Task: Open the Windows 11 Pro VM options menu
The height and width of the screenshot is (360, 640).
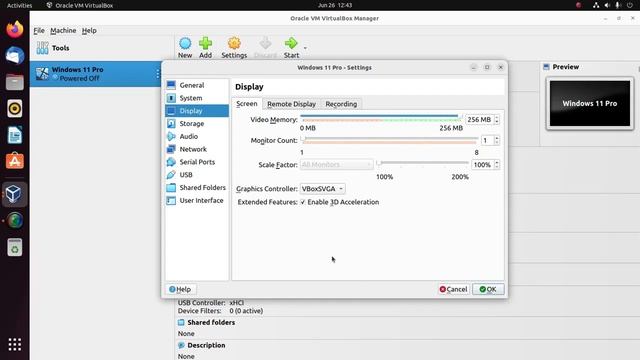Action: coord(158,74)
